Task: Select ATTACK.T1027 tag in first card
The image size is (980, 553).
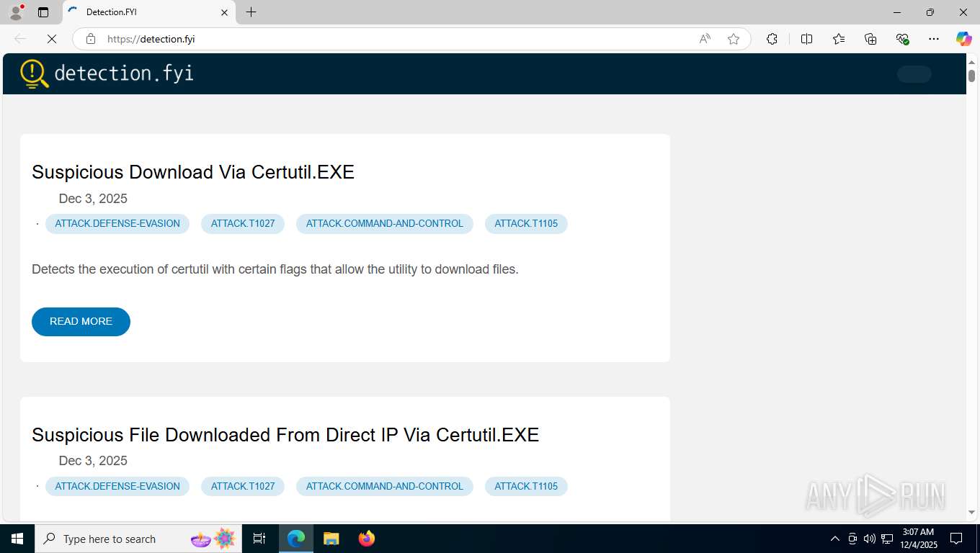Action: tap(243, 223)
